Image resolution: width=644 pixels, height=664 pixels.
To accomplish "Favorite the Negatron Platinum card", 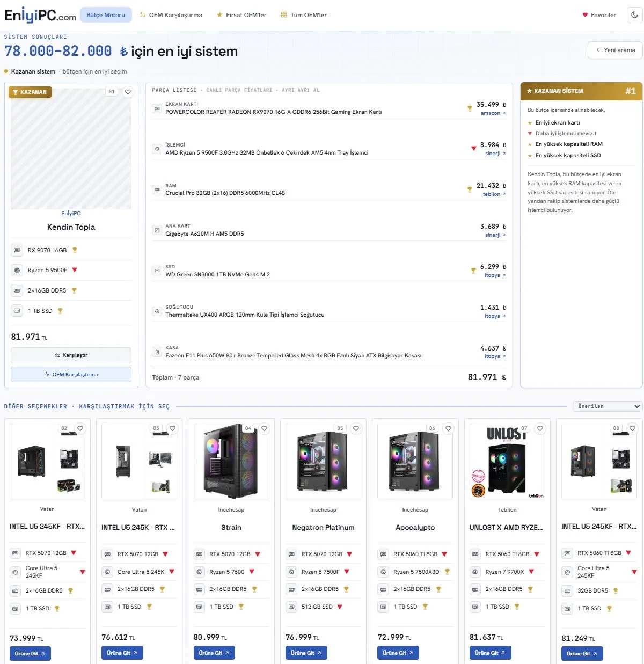I will [x=356, y=428].
